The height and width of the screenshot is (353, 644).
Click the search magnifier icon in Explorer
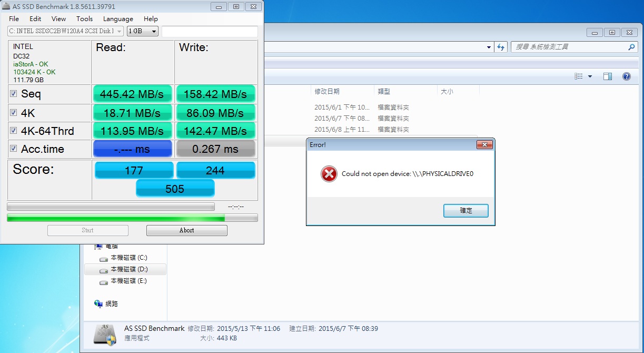(x=632, y=47)
